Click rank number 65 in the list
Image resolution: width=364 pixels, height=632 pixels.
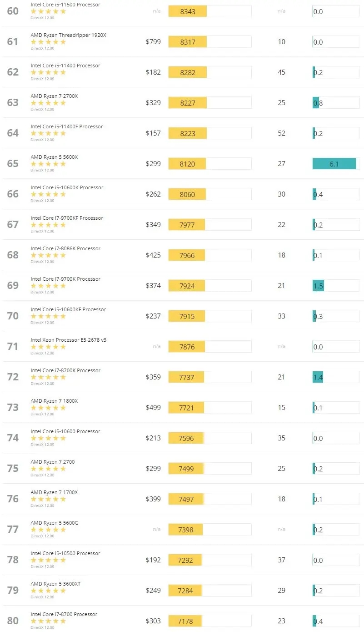click(x=13, y=163)
